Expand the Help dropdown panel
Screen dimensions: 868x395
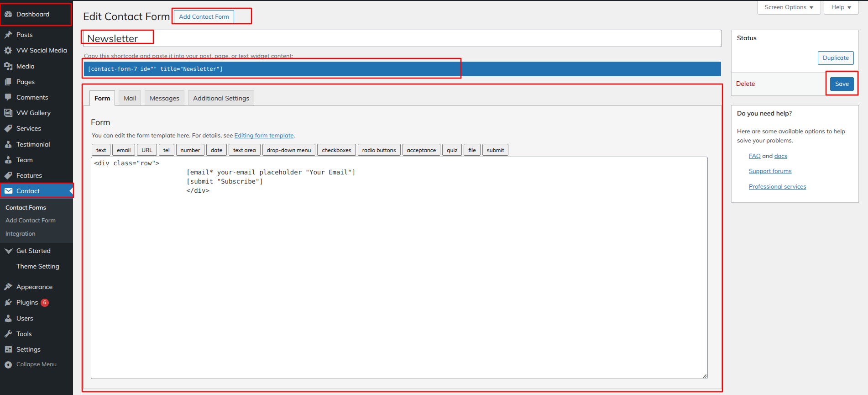coord(841,7)
